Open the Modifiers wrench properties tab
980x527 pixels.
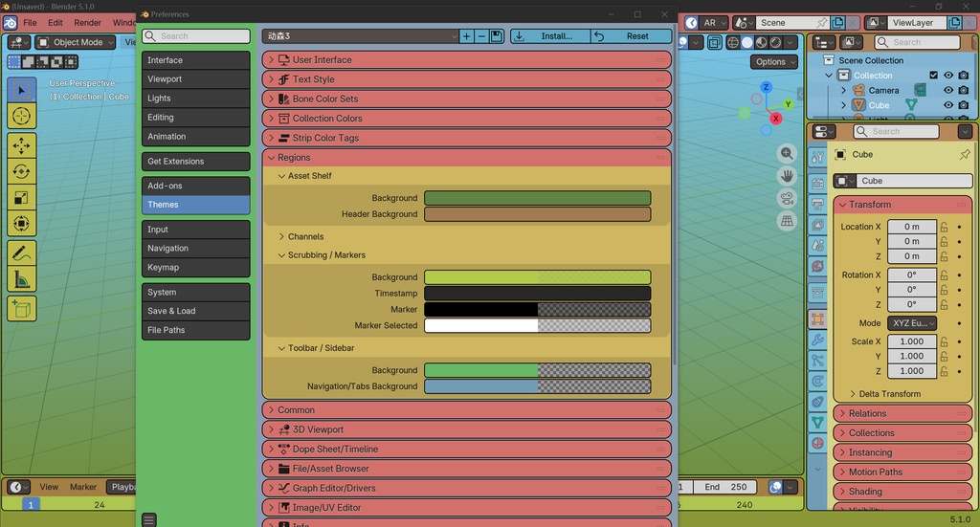(817, 340)
